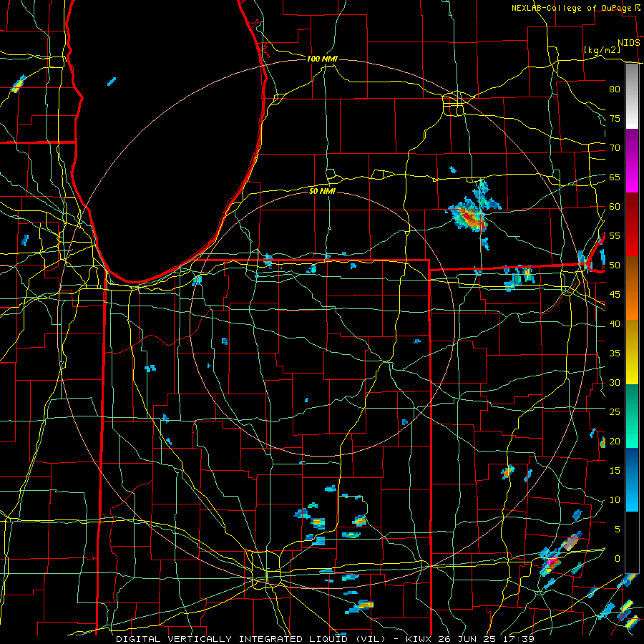Pick the 55 scale label
This screenshot has height=644, width=644.
(615, 235)
